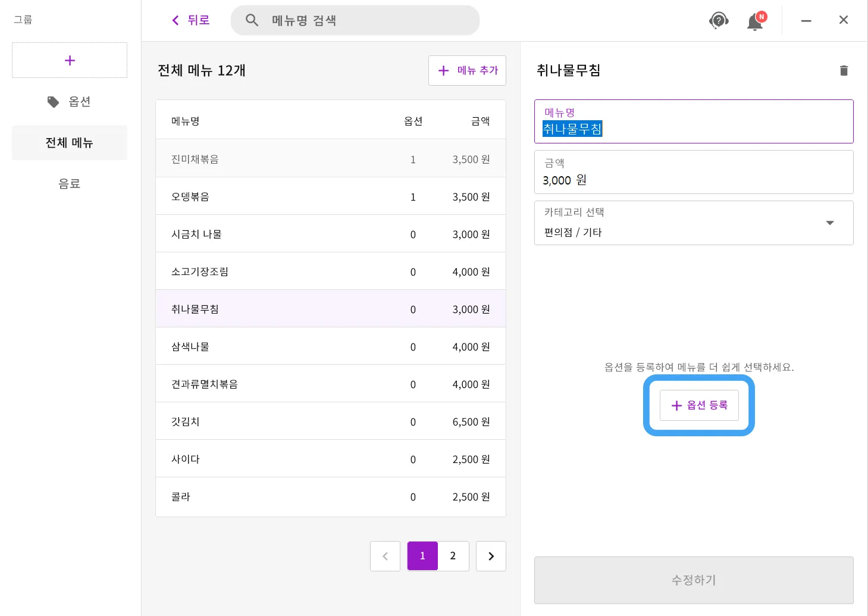Click the trash delete icon for 취나물무침

click(x=844, y=71)
